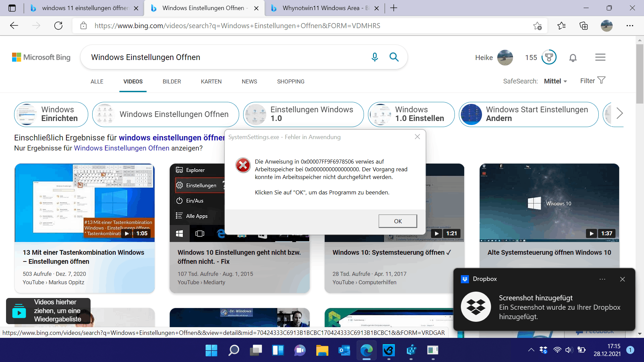
Task: Open Teams Chat taskbar icon
Action: 300,350
